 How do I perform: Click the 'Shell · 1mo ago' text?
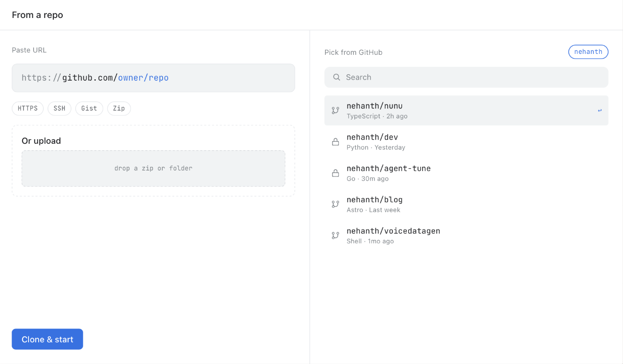pyautogui.click(x=370, y=241)
